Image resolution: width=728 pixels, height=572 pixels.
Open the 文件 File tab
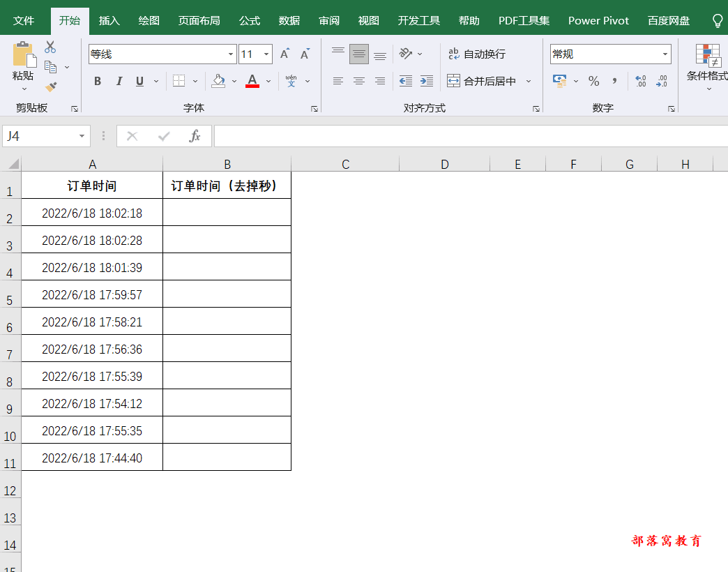coord(24,21)
